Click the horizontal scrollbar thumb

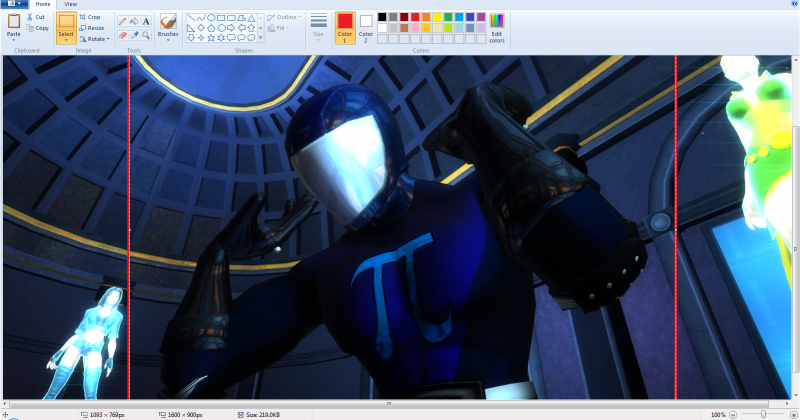pos(389,403)
